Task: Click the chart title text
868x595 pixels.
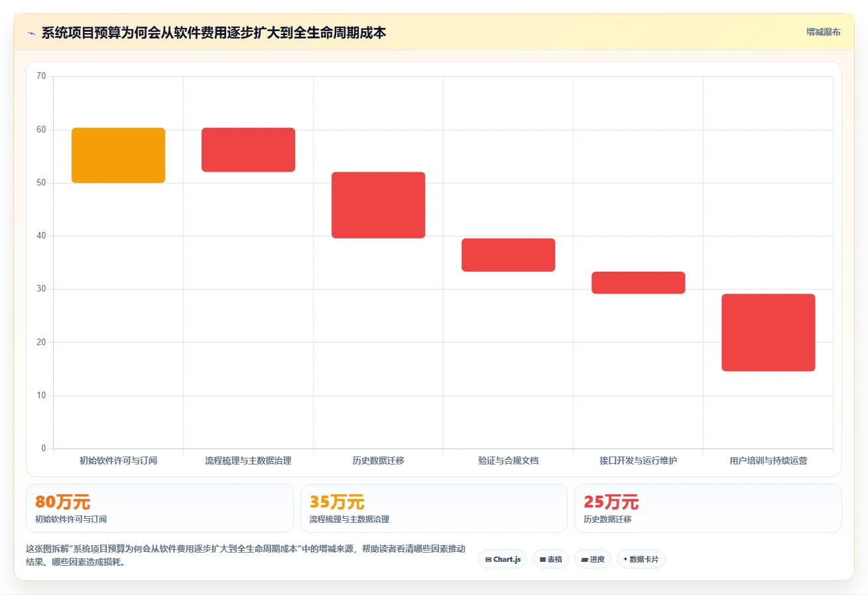Action: click(214, 32)
